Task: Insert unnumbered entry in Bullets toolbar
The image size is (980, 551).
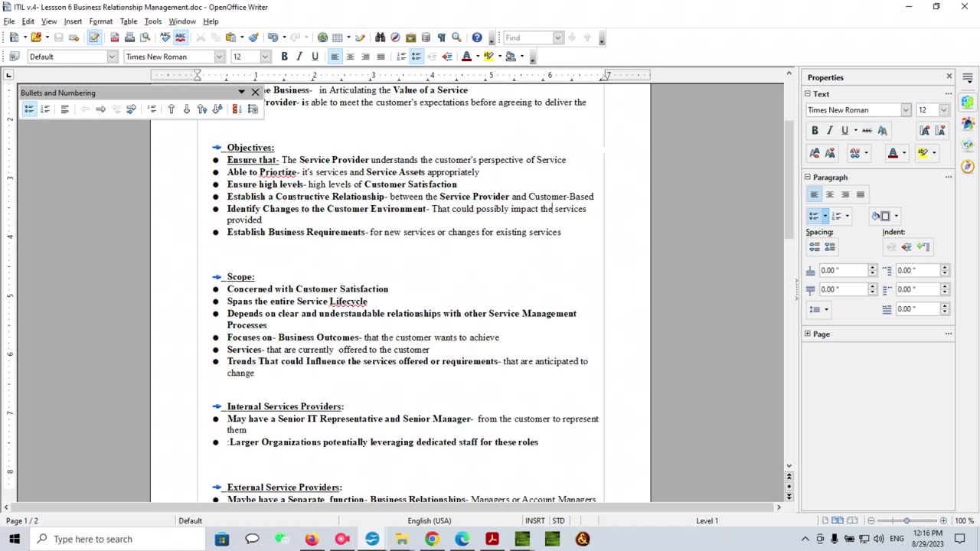Action: (152, 109)
